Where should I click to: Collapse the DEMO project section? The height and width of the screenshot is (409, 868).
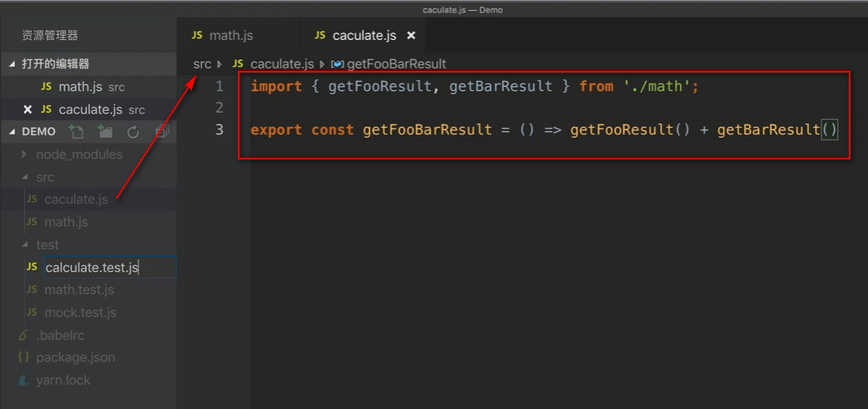(13, 132)
